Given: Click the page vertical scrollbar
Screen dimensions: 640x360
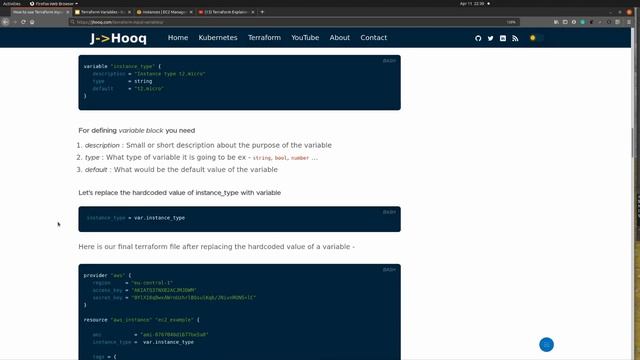Looking at the screenshot, I should [x=633, y=143].
